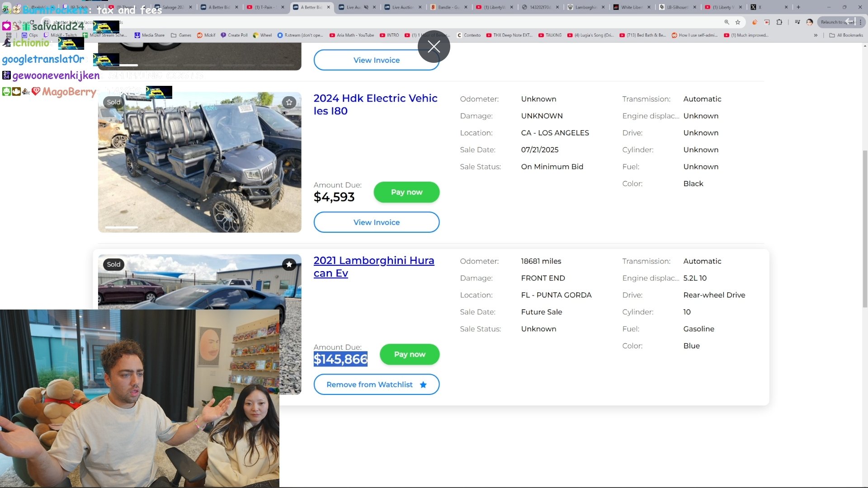The height and width of the screenshot is (488, 868).
Task: Click the "On Minimum Bid" sale status
Action: click(552, 167)
